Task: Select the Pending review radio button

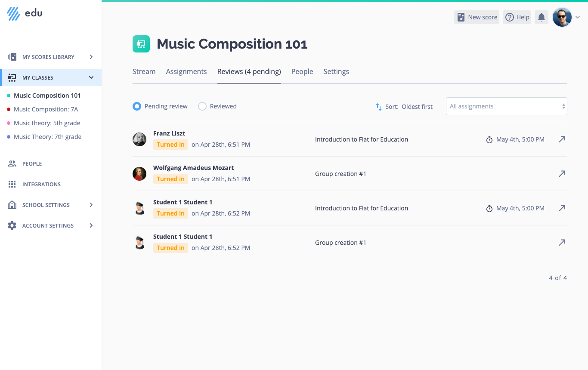Action: (x=137, y=106)
